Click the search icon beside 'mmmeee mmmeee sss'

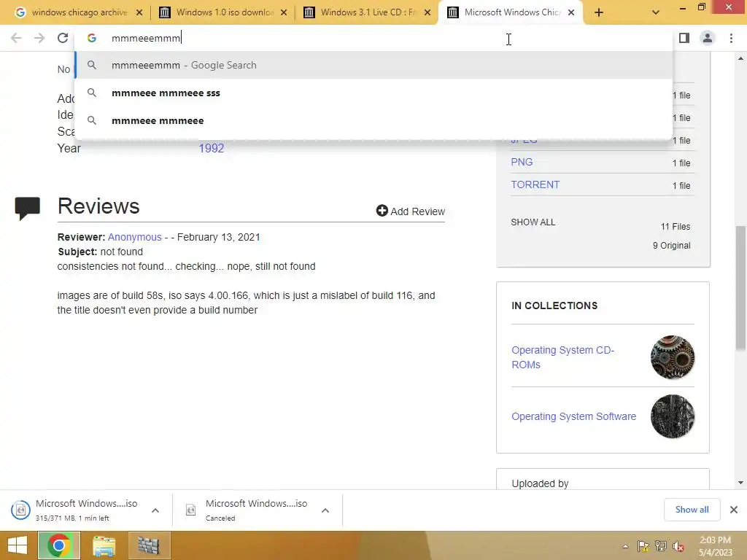click(x=92, y=93)
